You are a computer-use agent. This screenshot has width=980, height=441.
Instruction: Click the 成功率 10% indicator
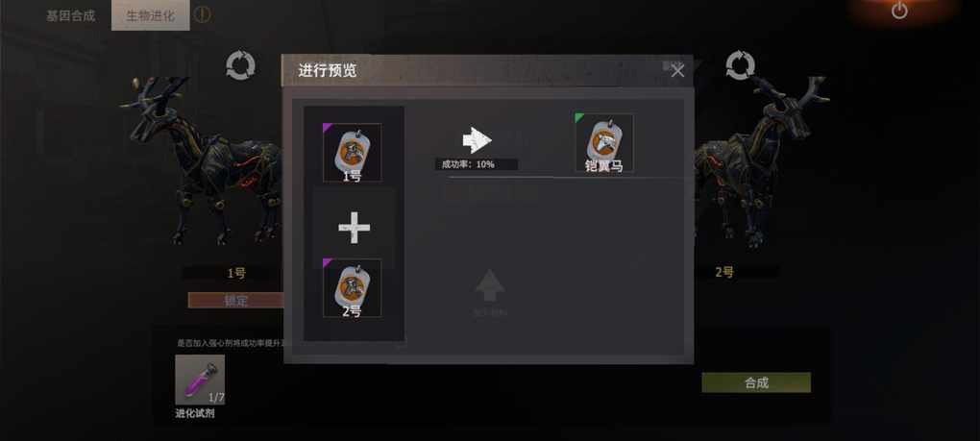[x=477, y=164]
